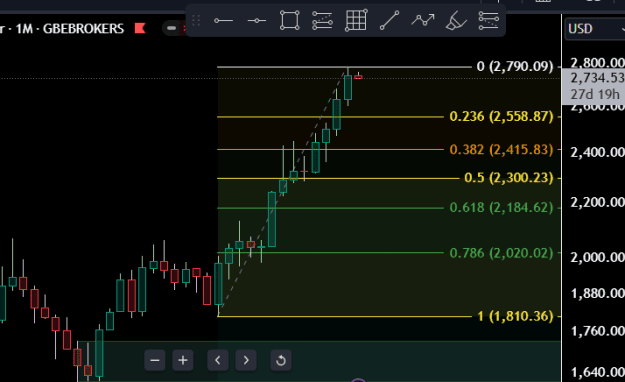Image resolution: width=625 pixels, height=382 pixels.
Task: Click the 2,400.00 price scale value
Action: 597,152
